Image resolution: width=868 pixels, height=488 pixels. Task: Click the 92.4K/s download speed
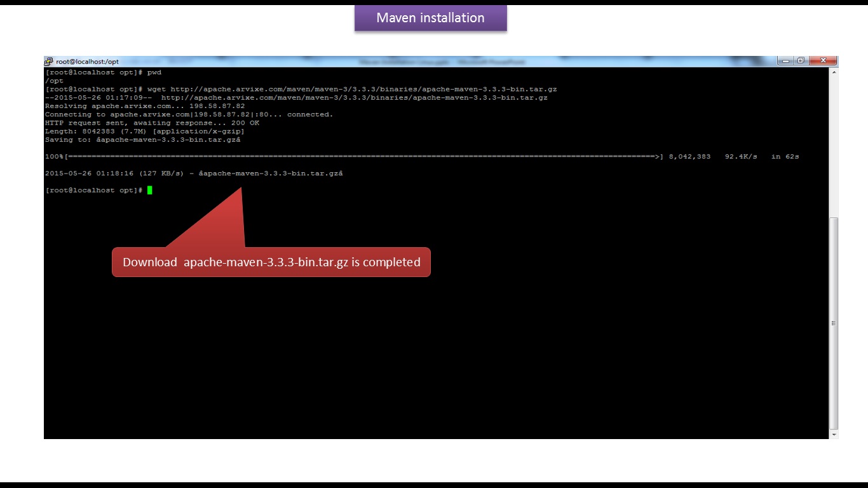click(741, 156)
